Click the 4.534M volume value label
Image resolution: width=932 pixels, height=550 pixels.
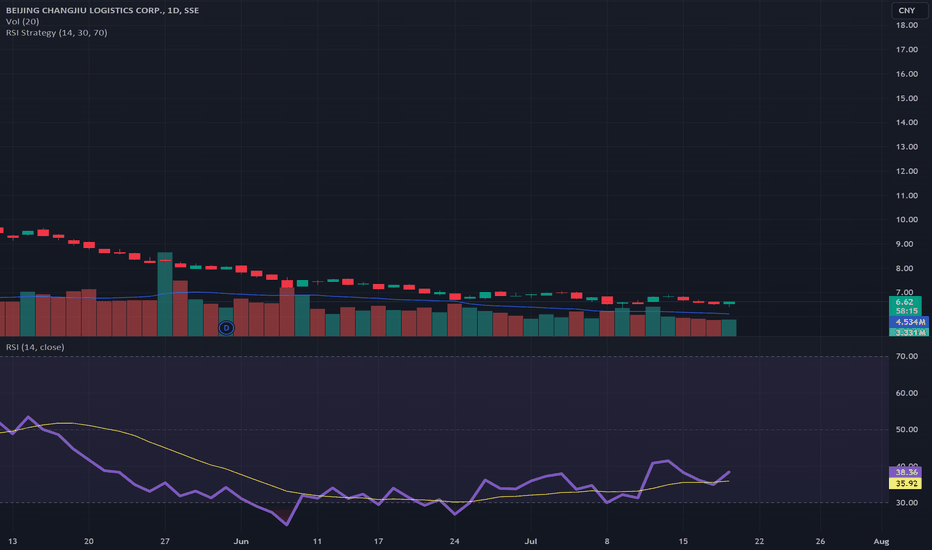click(x=909, y=322)
